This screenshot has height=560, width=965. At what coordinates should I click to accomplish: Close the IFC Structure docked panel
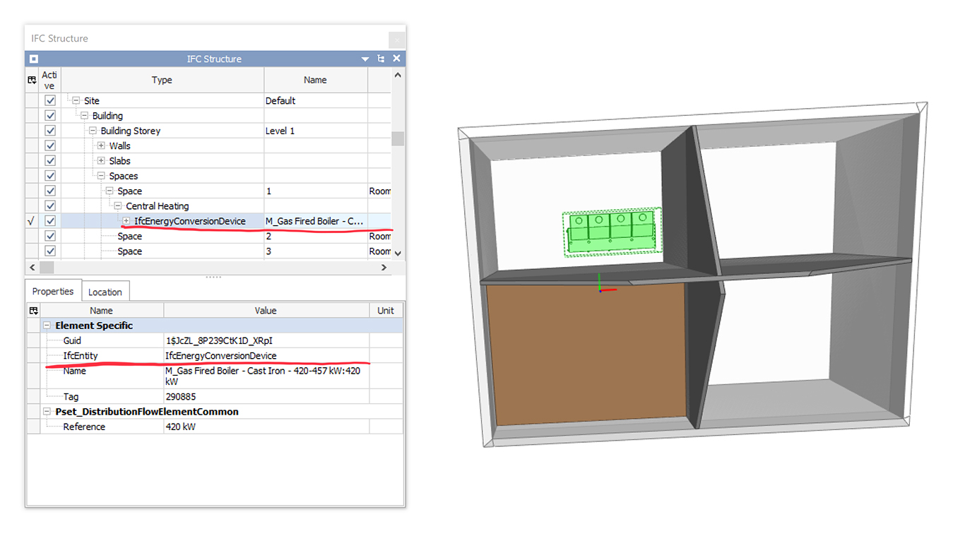[396, 59]
